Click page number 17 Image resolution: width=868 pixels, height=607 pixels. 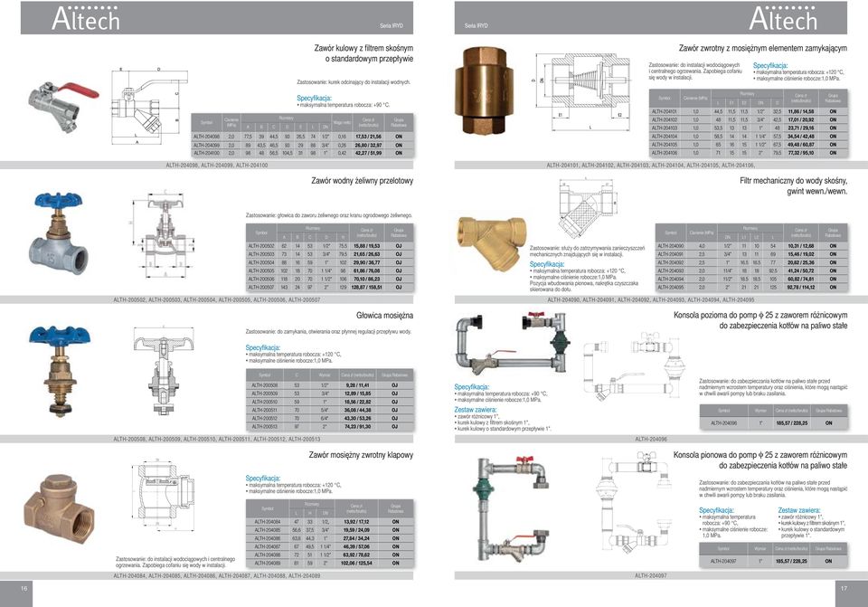(x=844, y=588)
